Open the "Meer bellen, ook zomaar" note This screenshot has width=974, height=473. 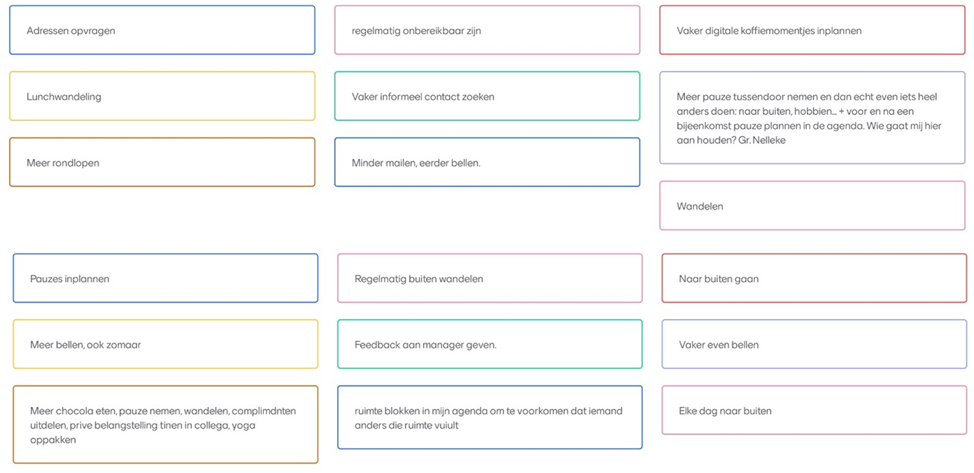pos(165,345)
